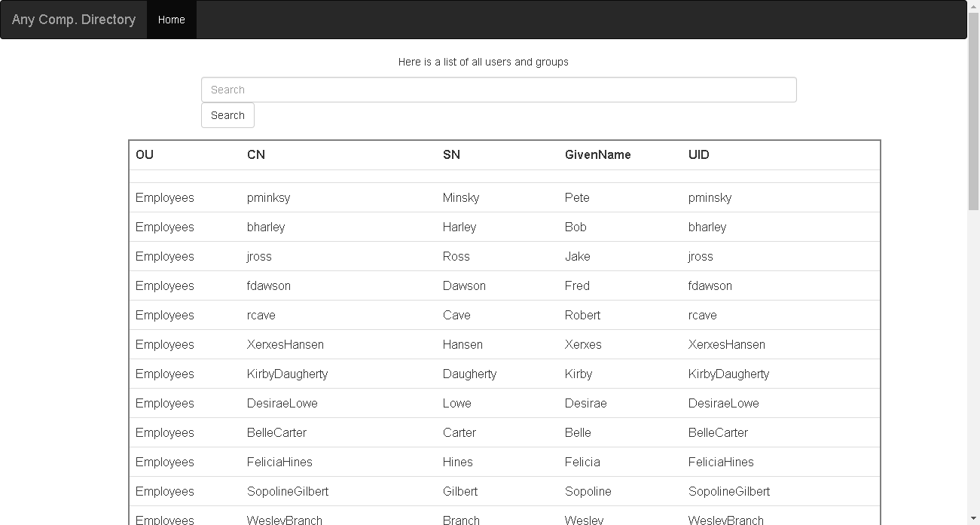Select the Fred given name cell
980x525 pixels.
[577, 285]
